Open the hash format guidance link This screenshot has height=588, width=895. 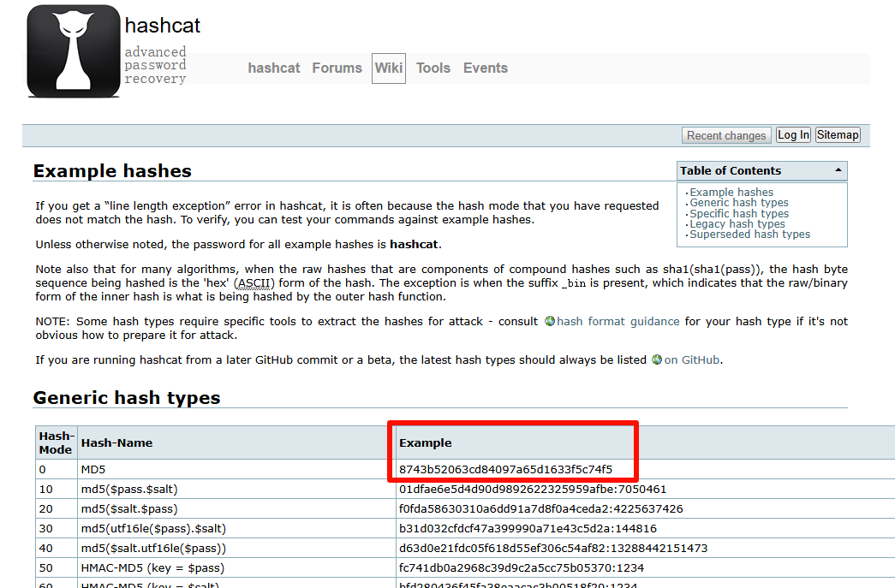point(618,322)
